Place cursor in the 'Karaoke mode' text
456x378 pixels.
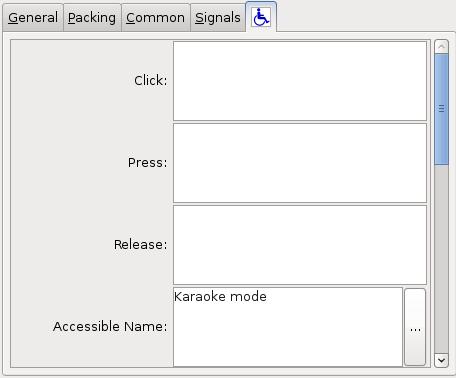pos(220,296)
